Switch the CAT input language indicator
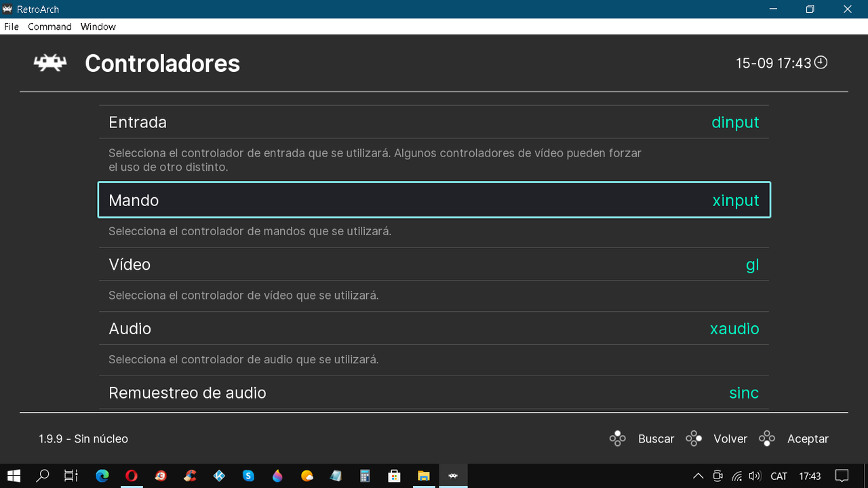The width and height of the screenshot is (868, 488). [x=779, y=476]
